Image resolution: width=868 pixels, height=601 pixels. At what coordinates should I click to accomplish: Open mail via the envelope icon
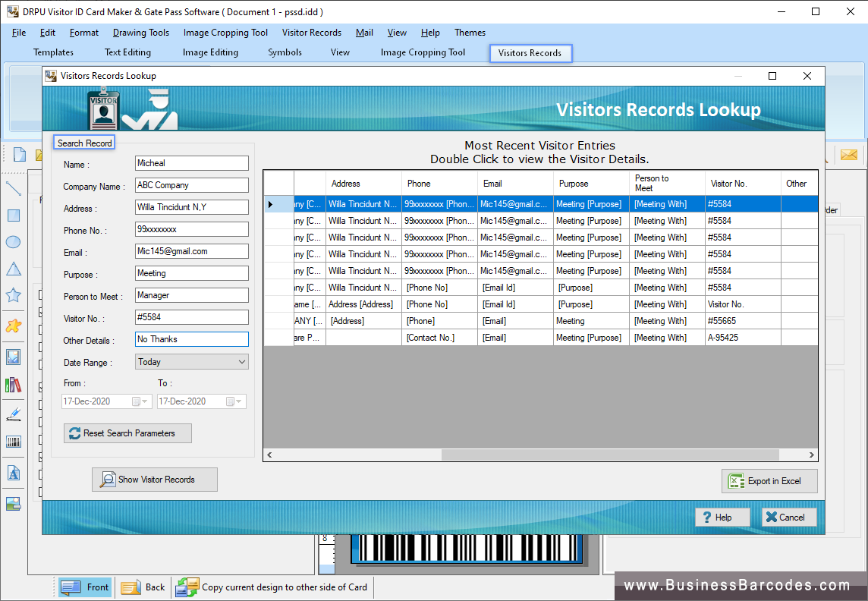click(x=848, y=154)
